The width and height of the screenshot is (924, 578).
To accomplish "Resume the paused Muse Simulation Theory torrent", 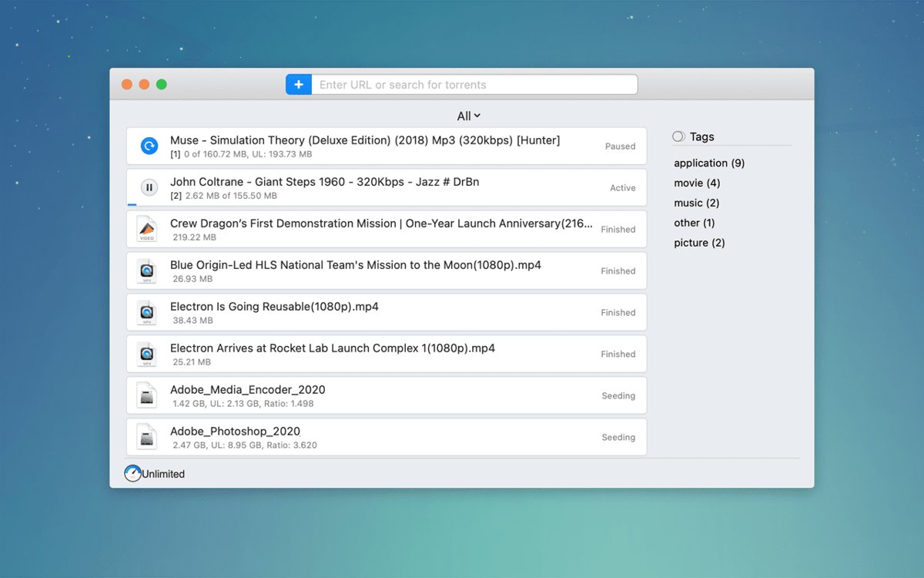I will pyautogui.click(x=149, y=146).
